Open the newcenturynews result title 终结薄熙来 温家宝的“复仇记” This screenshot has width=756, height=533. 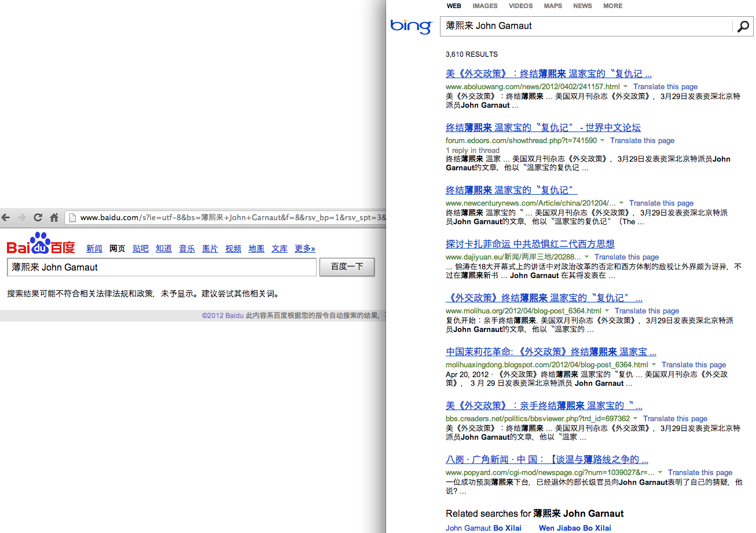tap(512, 191)
